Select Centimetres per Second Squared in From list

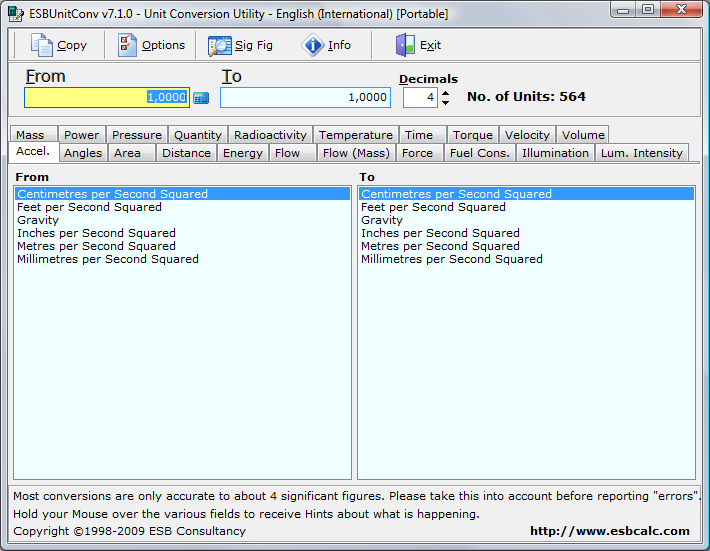182,194
